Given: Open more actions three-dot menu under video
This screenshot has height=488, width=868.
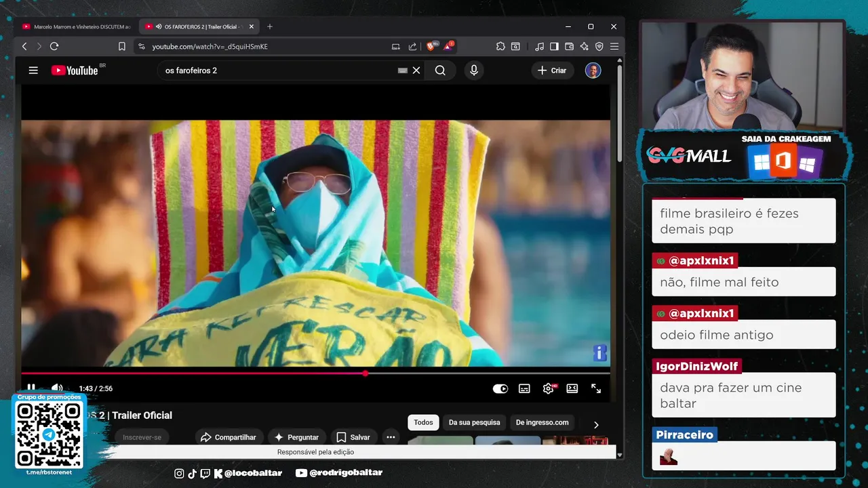Looking at the screenshot, I should [391, 437].
